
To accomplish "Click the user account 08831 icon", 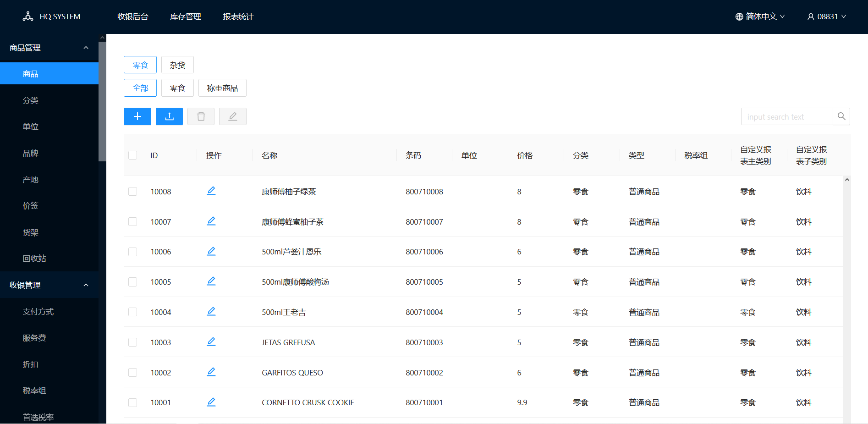I will point(811,17).
